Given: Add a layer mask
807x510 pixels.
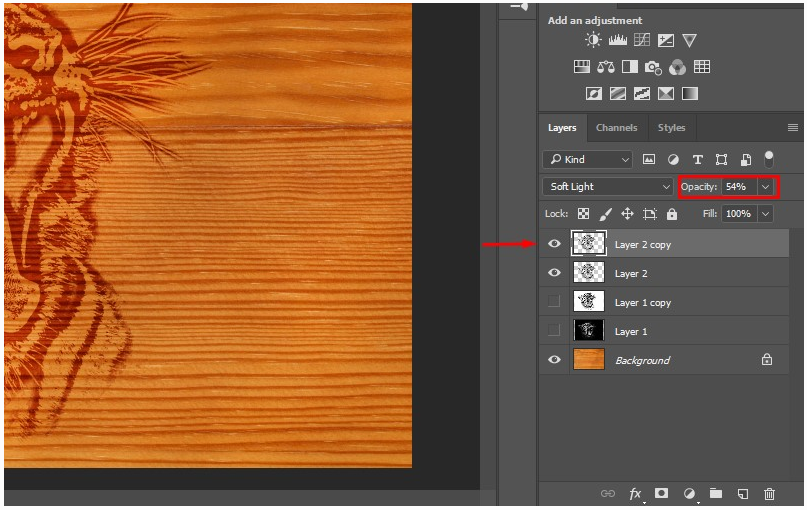Looking at the screenshot, I should click(661, 493).
